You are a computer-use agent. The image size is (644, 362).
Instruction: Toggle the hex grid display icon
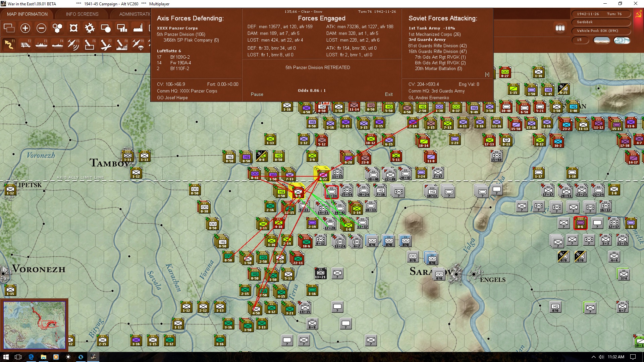click(x=57, y=28)
